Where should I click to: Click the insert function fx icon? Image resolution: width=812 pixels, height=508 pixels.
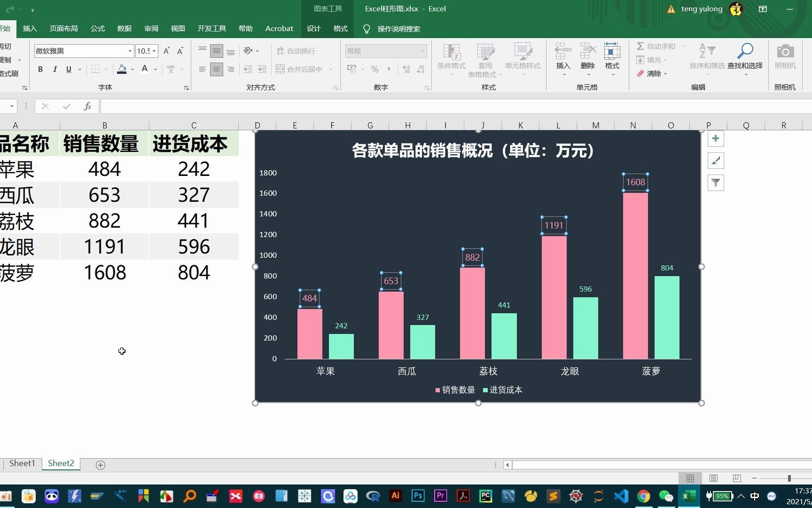pyautogui.click(x=87, y=106)
